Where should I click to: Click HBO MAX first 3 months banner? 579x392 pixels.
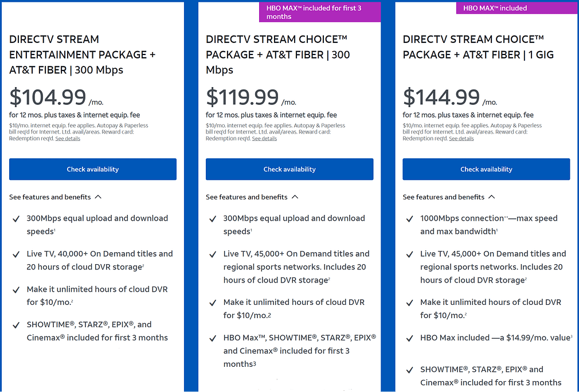tap(319, 11)
